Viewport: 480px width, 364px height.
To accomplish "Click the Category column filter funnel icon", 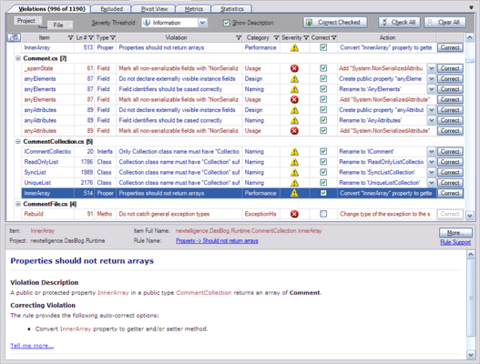I will click(x=276, y=38).
